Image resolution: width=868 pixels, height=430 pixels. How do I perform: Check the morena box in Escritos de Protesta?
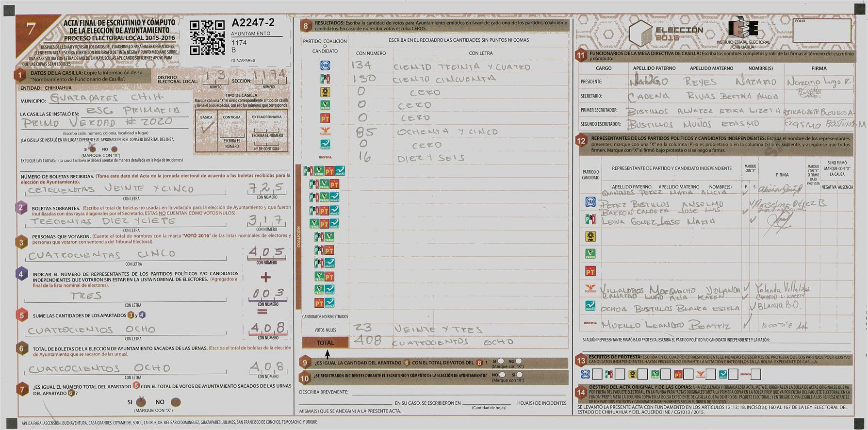point(755,374)
